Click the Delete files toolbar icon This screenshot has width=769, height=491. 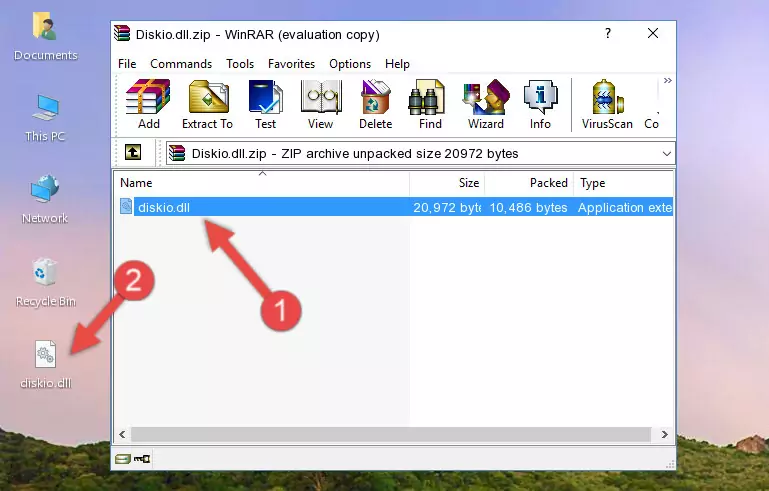click(375, 104)
